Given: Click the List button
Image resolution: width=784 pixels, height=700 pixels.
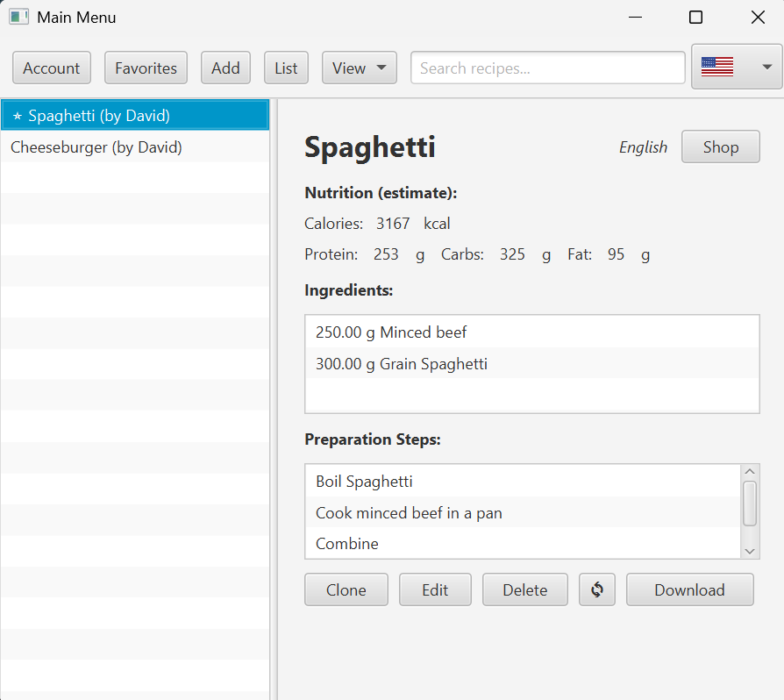Looking at the screenshot, I should coord(286,68).
